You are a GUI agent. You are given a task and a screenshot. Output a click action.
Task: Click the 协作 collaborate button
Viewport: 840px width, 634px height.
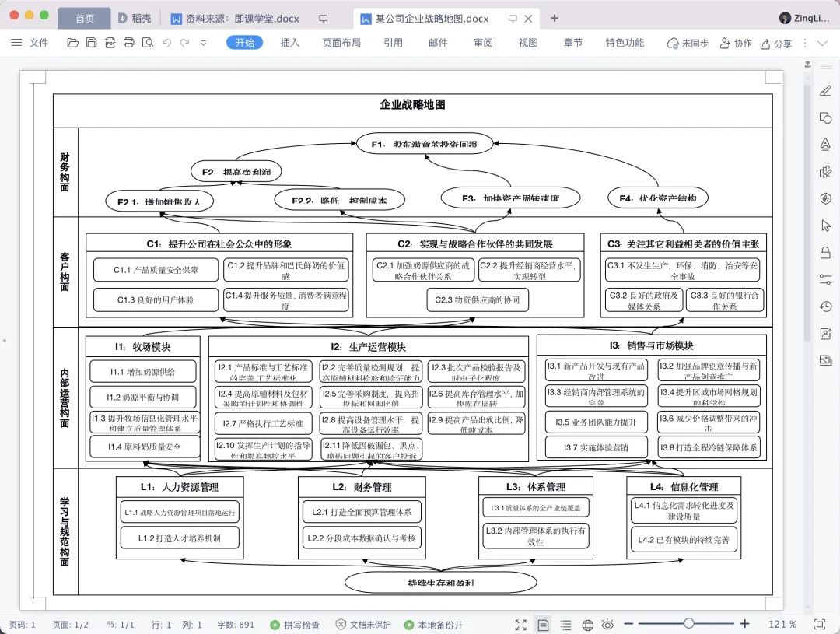tap(736, 44)
